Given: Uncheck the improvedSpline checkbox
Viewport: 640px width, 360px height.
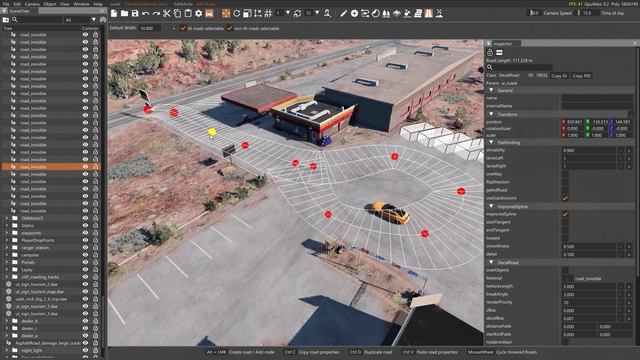Looking at the screenshot, I should (565, 214).
